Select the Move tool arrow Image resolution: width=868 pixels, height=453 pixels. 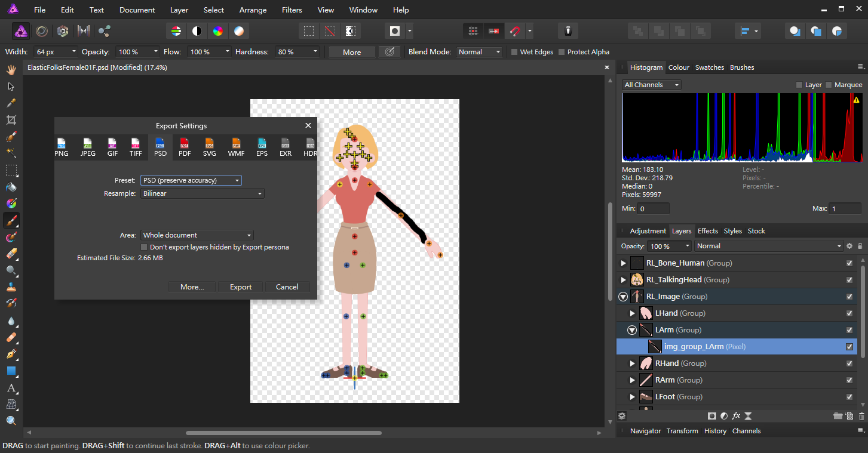[11, 87]
